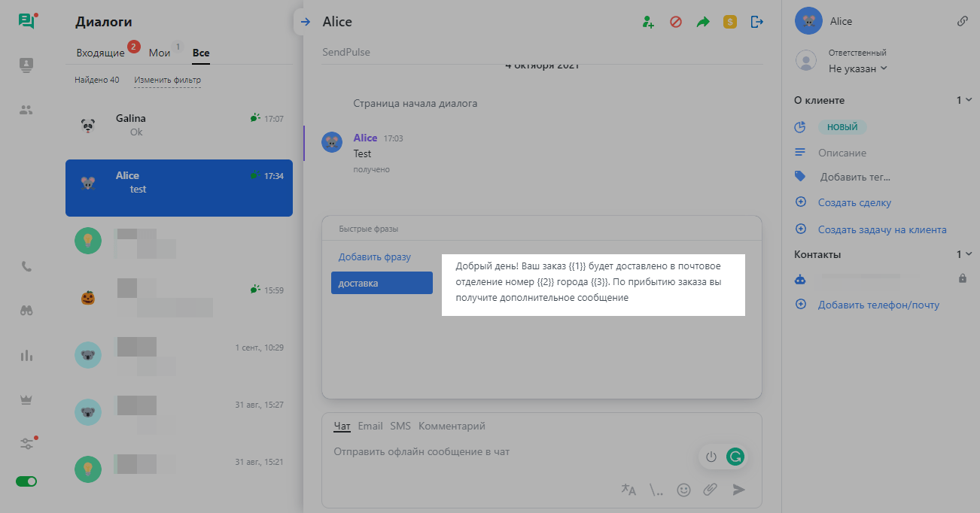This screenshot has width=980, height=513.
Task: Click Alice avatar in right panel
Action: 808,21
